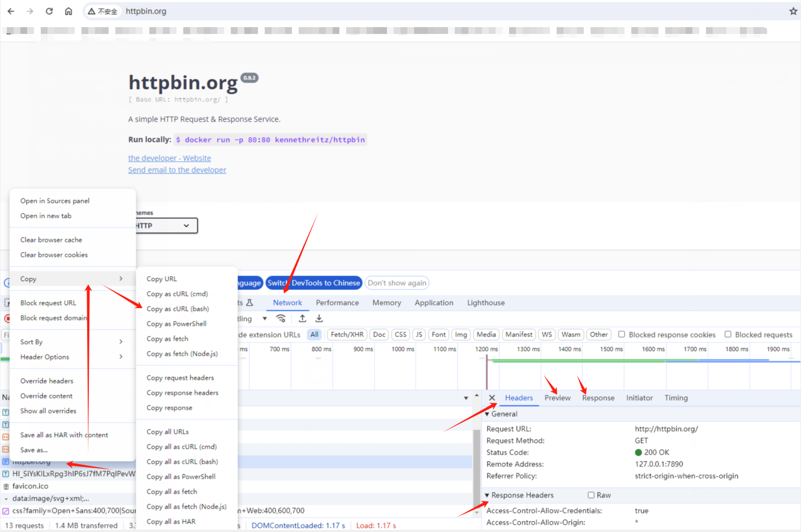Click Don't show again button

point(397,283)
